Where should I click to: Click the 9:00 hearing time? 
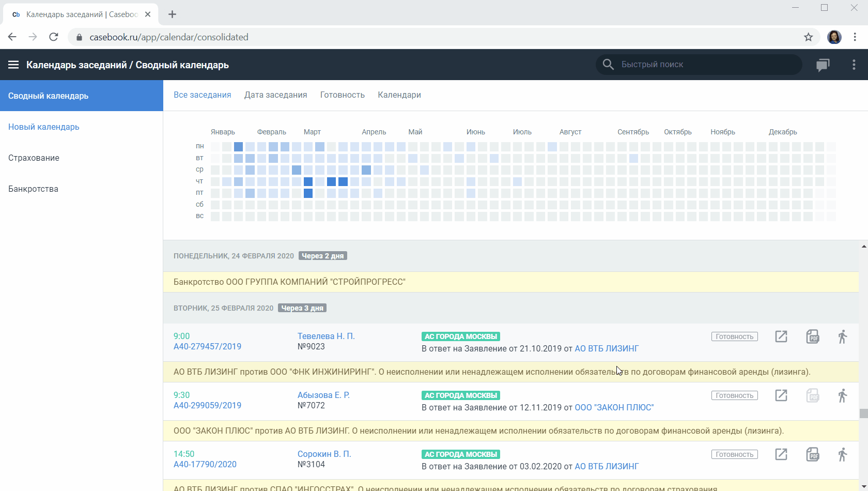182,336
